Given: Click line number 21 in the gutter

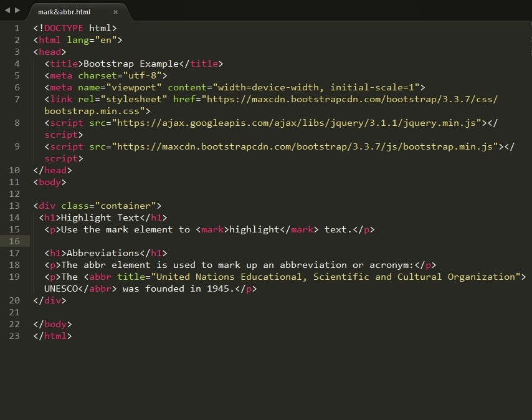Looking at the screenshot, I should click(x=14, y=312).
